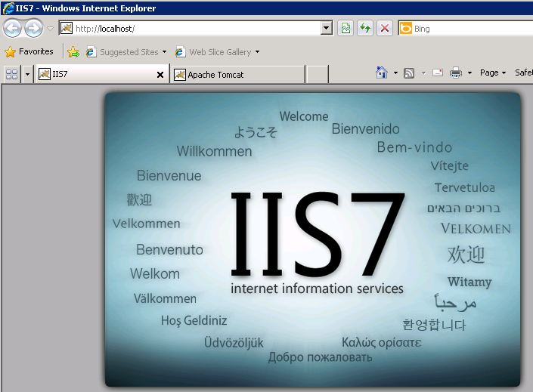
Task: Close the IIS7 tab
Action: point(160,75)
